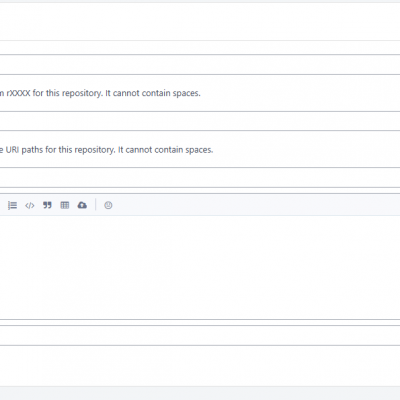
Task: Open the cloud upload file icon
Action: coord(82,205)
